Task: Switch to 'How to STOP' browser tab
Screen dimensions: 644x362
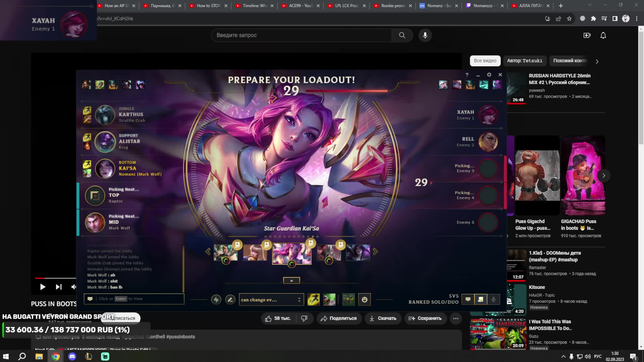Action: point(208,6)
